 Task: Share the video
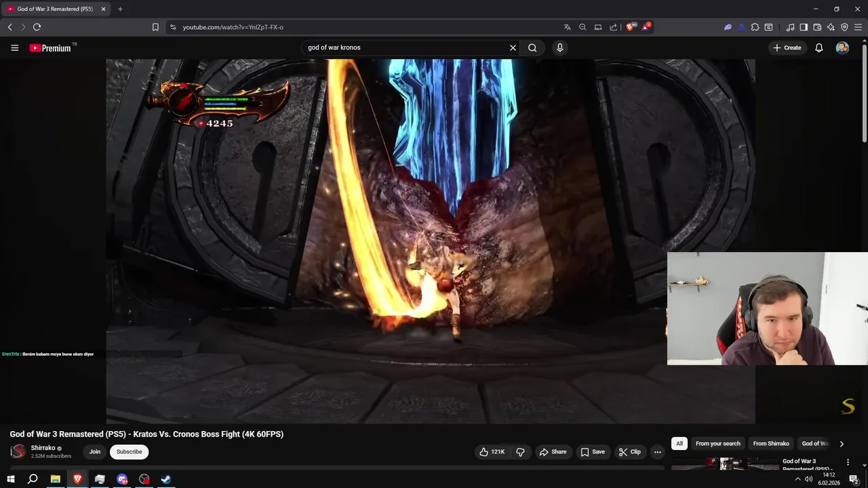click(552, 451)
